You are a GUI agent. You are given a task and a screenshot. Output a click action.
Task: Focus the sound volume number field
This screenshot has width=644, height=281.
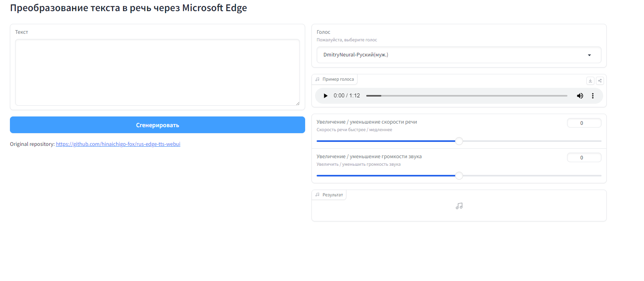tap(584, 158)
